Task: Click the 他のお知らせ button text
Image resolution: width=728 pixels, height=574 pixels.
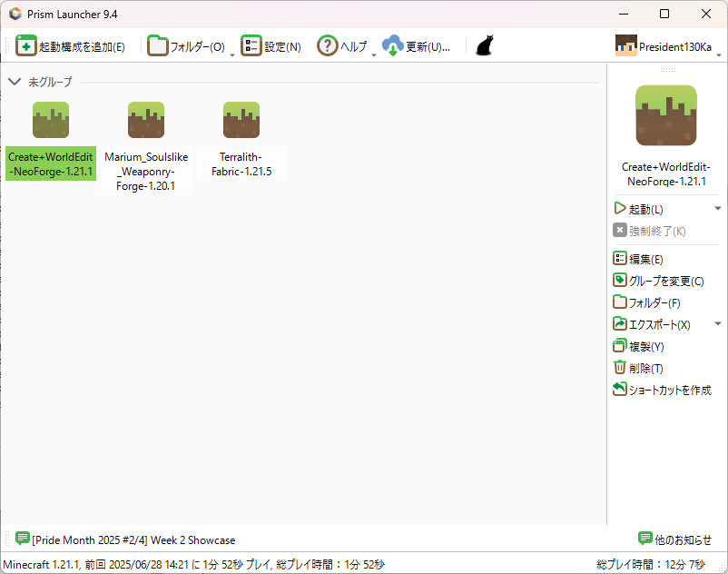Action: [x=683, y=539]
